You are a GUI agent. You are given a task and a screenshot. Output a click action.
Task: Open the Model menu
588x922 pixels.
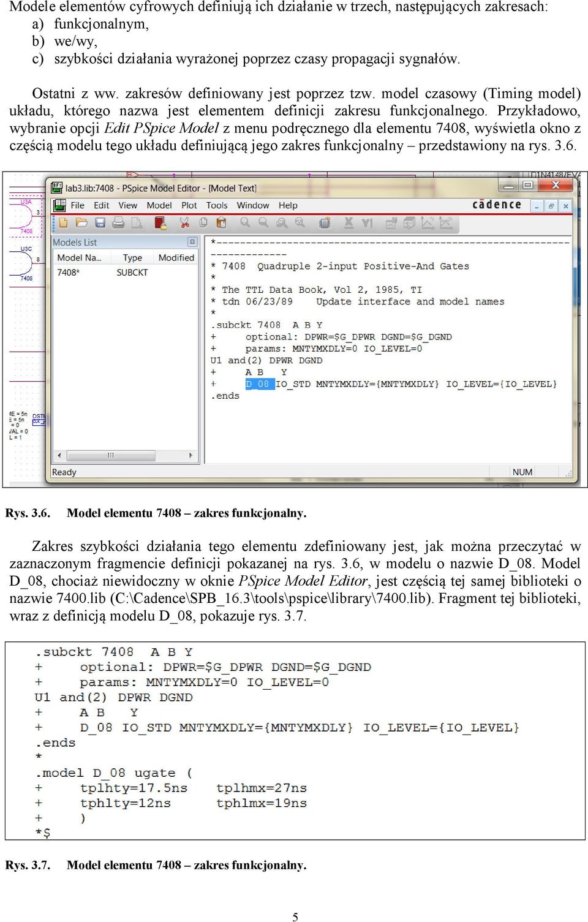coord(159,205)
